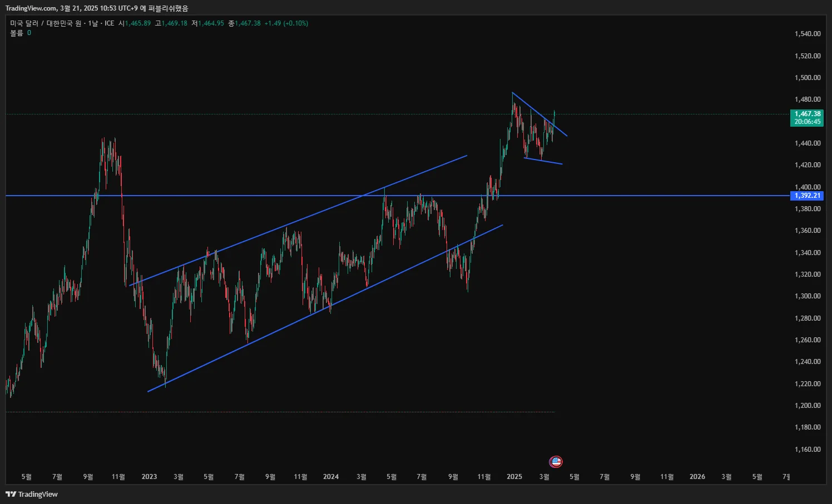This screenshot has height=504, width=832.
Task: Click the TradingView.com publish info header text
Action: pos(97,8)
